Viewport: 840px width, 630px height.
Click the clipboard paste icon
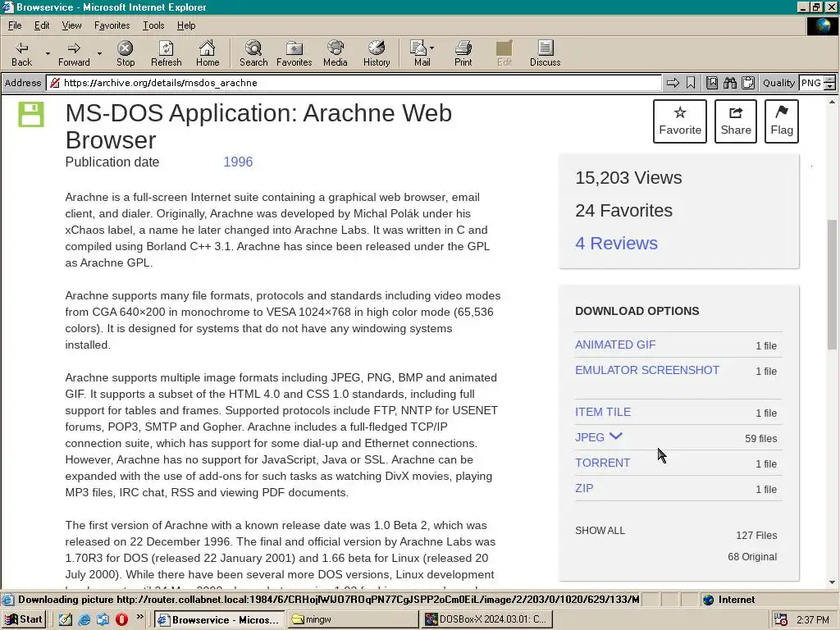coord(748,83)
